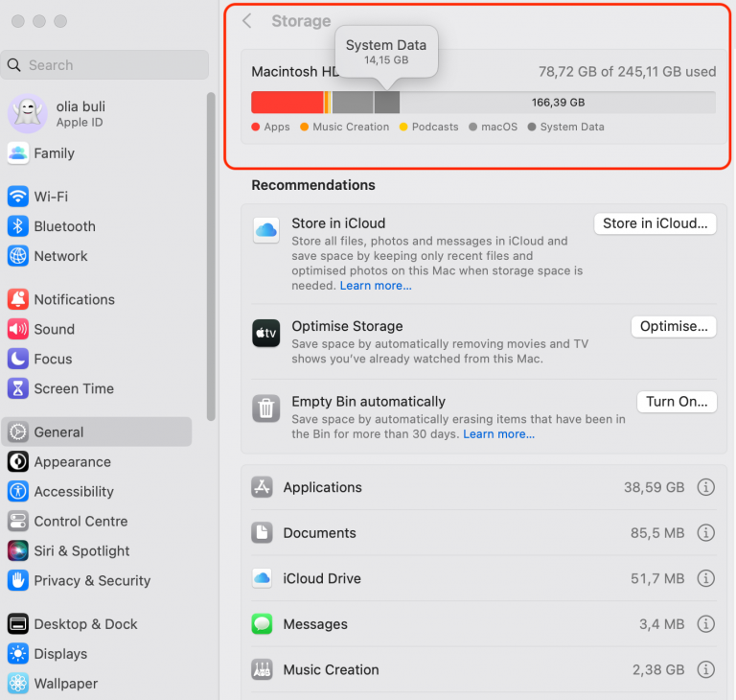The width and height of the screenshot is (736, 700).
Task: Click the Store in iCloud… button
Action: tap(655, 223)
